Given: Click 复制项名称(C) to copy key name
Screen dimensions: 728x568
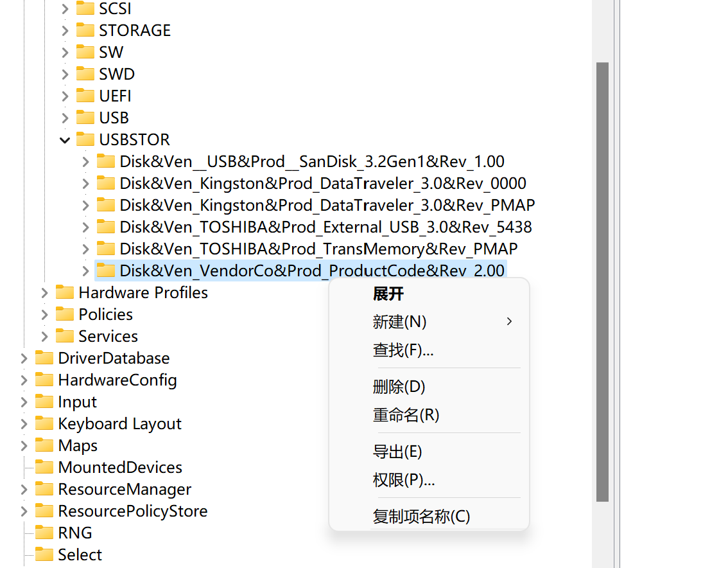Looking at the screenshot, I should click(x=420, y=517).
